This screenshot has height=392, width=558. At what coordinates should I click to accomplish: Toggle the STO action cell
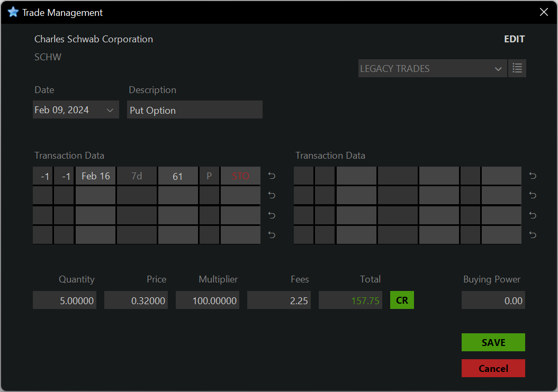(240, 176)
